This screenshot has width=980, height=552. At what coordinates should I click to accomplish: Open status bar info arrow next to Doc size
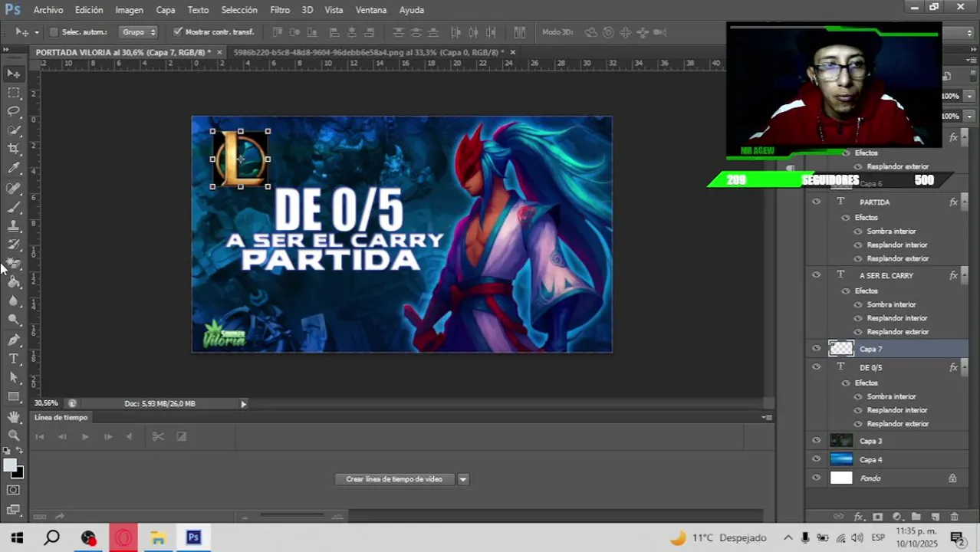tap(244, 404)
